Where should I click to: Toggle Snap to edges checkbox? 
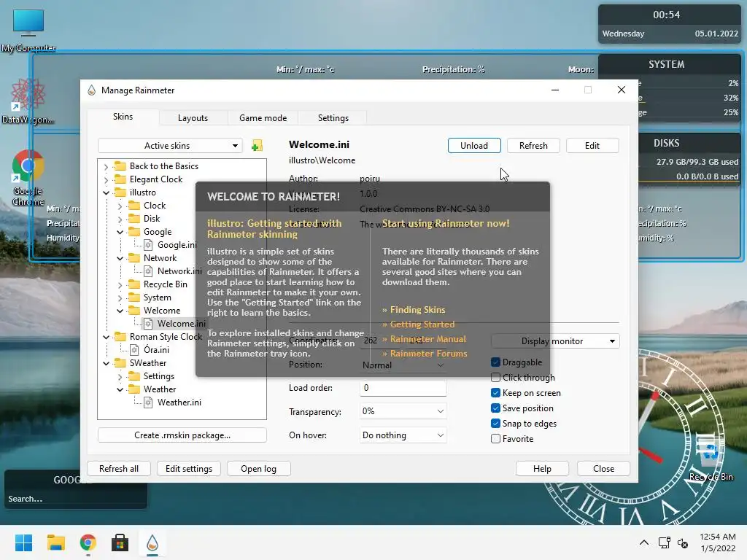pyautogui.click(x=495, y=424)
